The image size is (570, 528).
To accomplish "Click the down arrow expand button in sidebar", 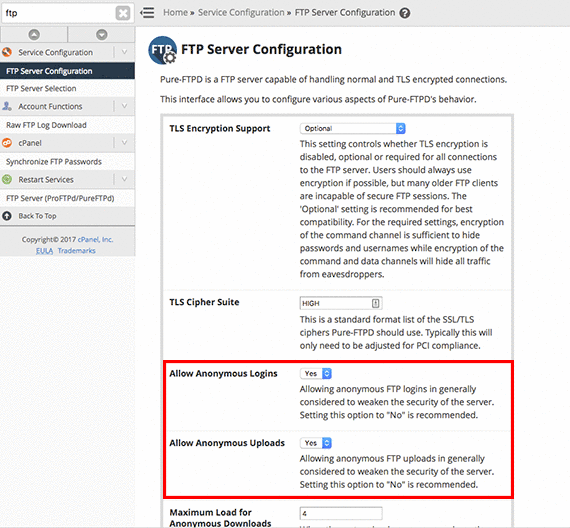I will point(101,35).
